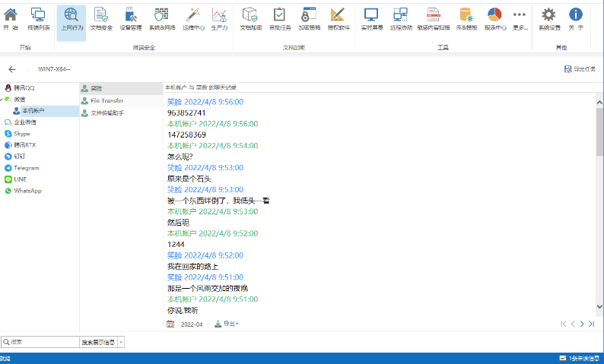Open dropdown arrow next to 搜索显示信息

tap(121, 343)
